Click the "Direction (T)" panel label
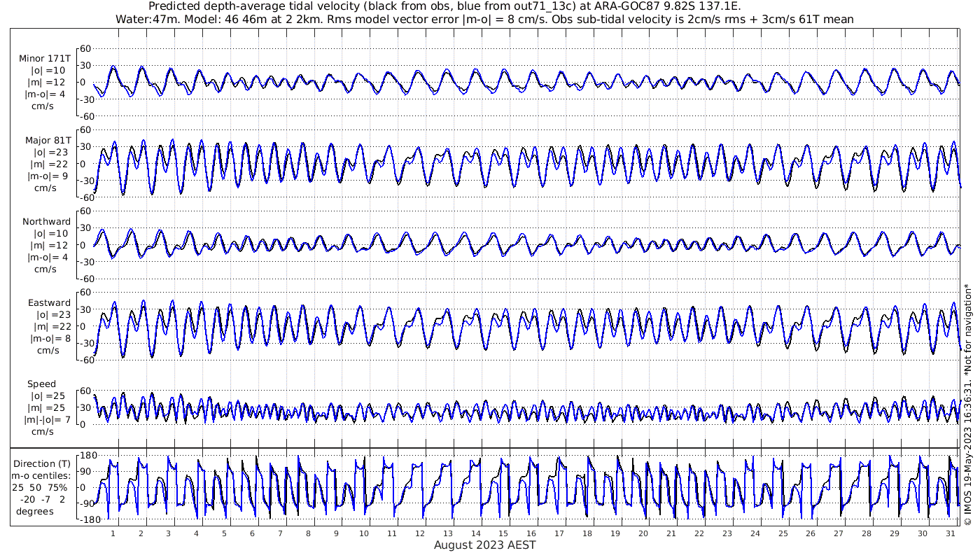 point(42,463)
